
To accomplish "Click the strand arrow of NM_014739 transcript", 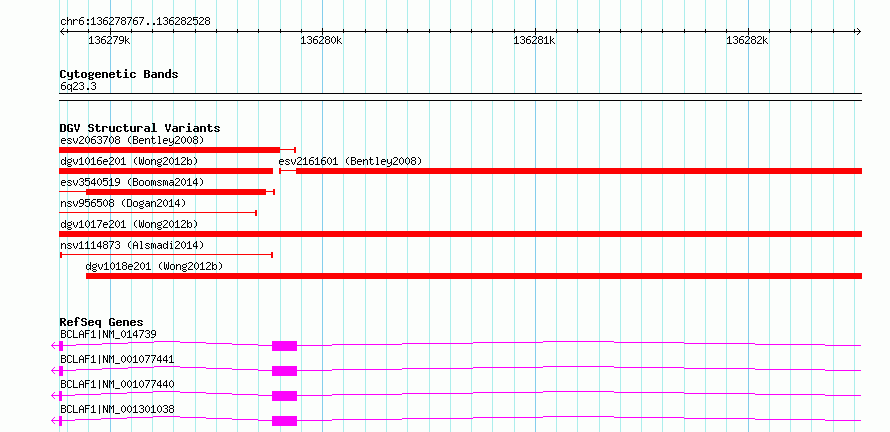I will coord(54,346).
